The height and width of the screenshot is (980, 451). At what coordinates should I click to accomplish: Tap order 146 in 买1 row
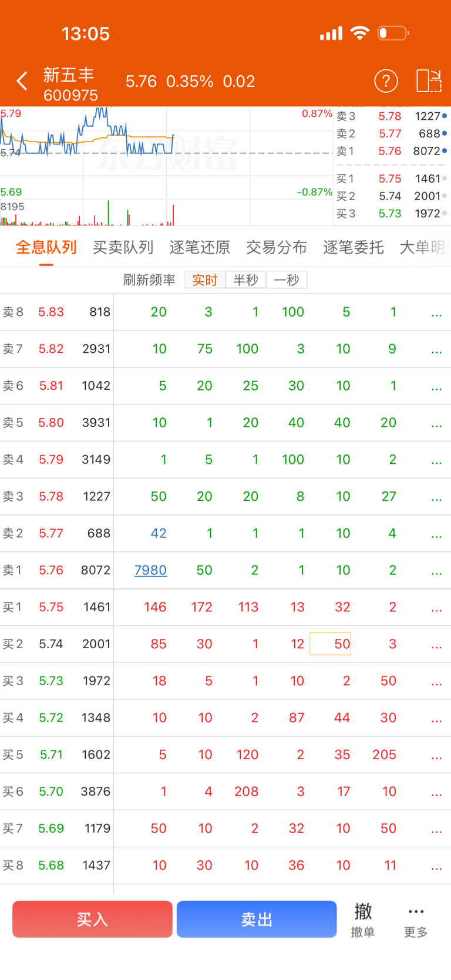pyautogui.click(x=155, y=607)
